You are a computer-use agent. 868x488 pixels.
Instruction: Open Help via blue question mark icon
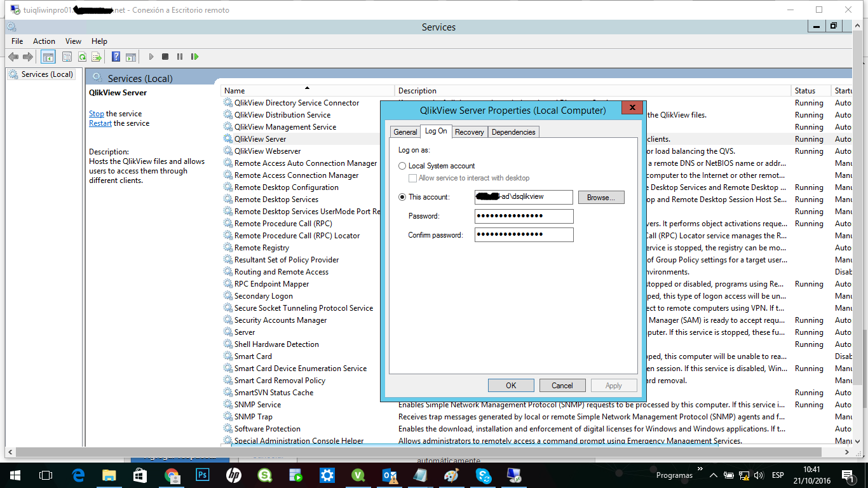click(116, 57)
